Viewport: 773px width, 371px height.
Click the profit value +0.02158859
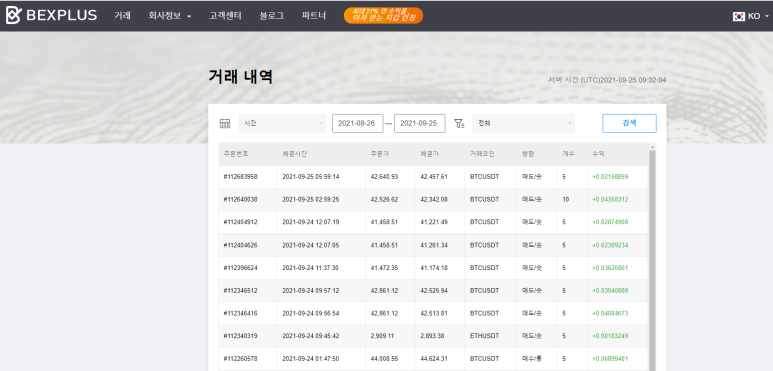pos(610,176)
